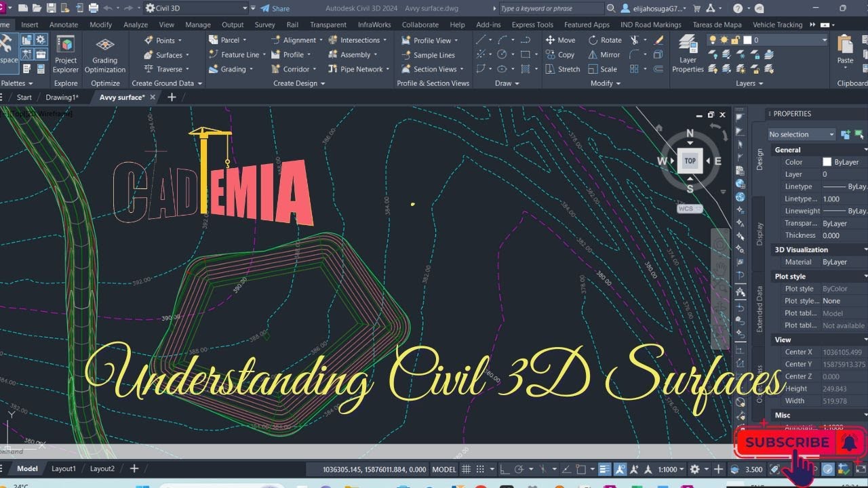Click the Share button

275,8
